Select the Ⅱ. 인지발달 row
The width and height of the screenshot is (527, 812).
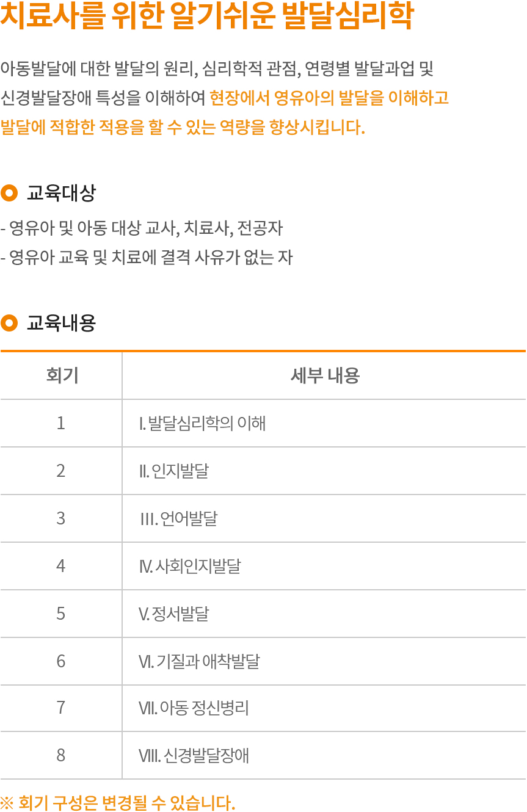coord(174,471)
